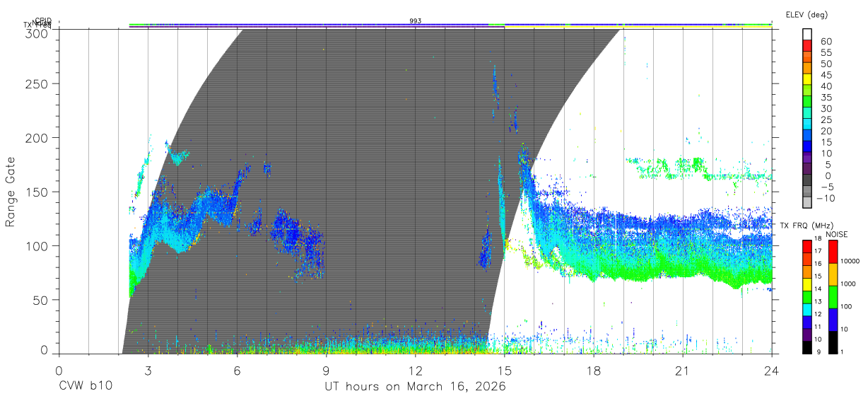Choose the green NOISE swatch 100–1000
The image size is (868, 401).
832,296
